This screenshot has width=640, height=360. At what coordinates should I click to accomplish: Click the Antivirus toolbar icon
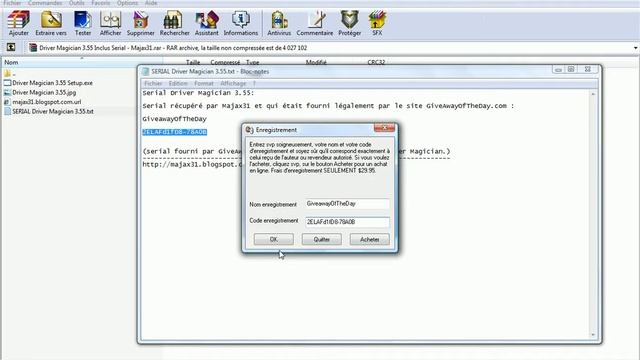(279, 23)
